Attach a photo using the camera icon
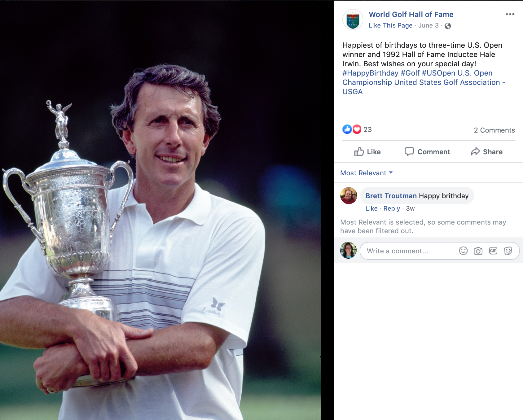The image size is (523, 420). click(478, 251)
